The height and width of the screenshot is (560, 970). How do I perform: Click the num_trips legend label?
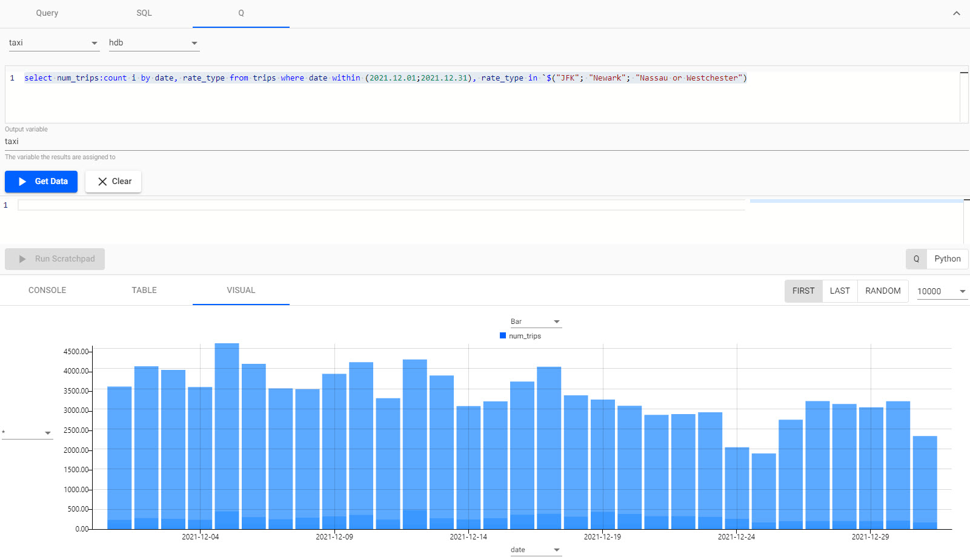[525, 336]
